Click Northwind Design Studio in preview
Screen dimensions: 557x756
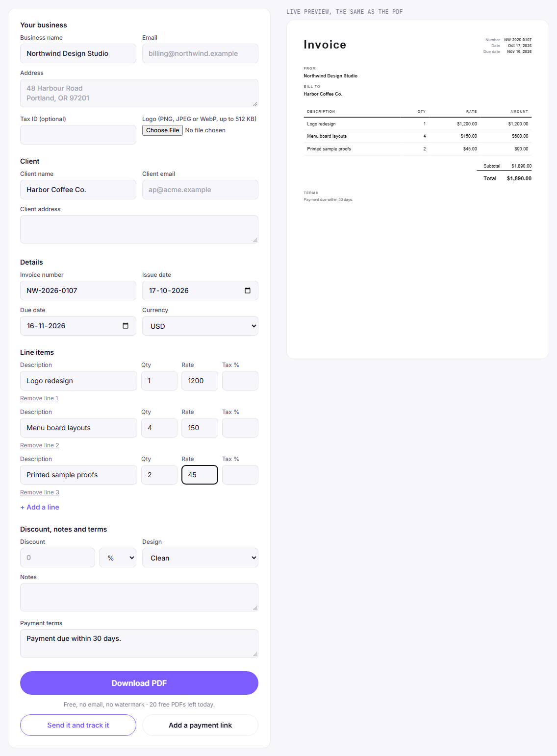pyautogui.click(x=330, y=76)
